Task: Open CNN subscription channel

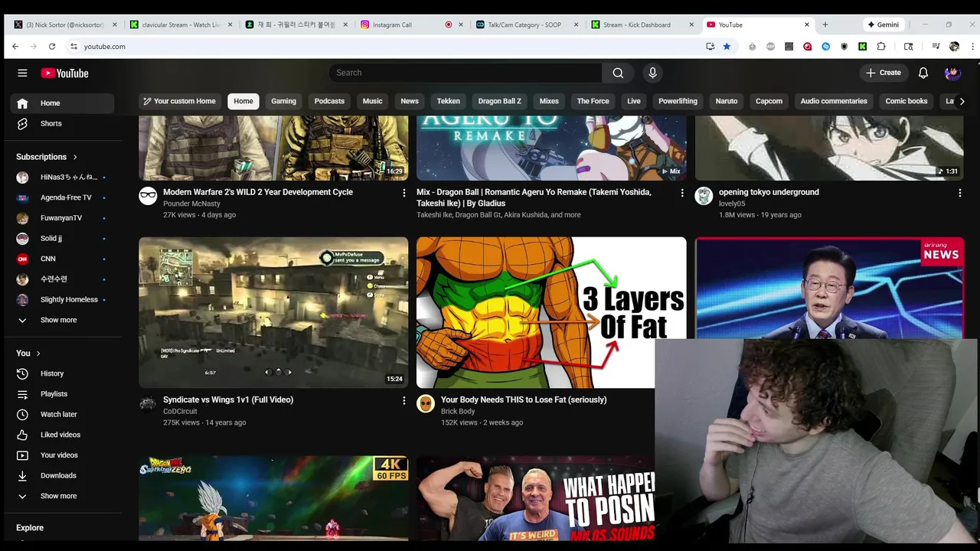Action: [x=62, y=259]
